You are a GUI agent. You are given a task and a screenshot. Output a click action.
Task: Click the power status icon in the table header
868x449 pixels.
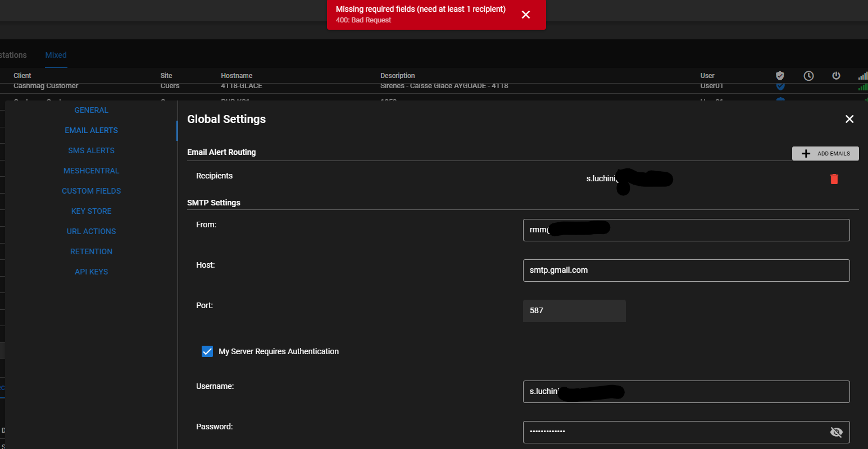(836, 75)
